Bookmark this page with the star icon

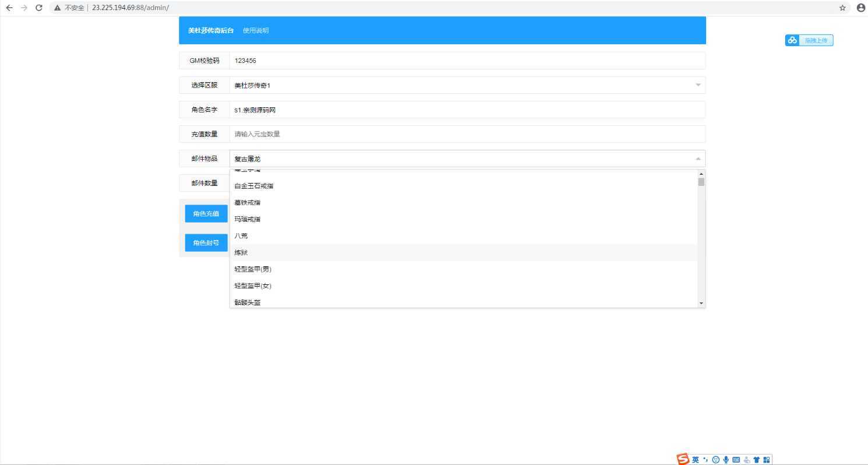point(842,8)
